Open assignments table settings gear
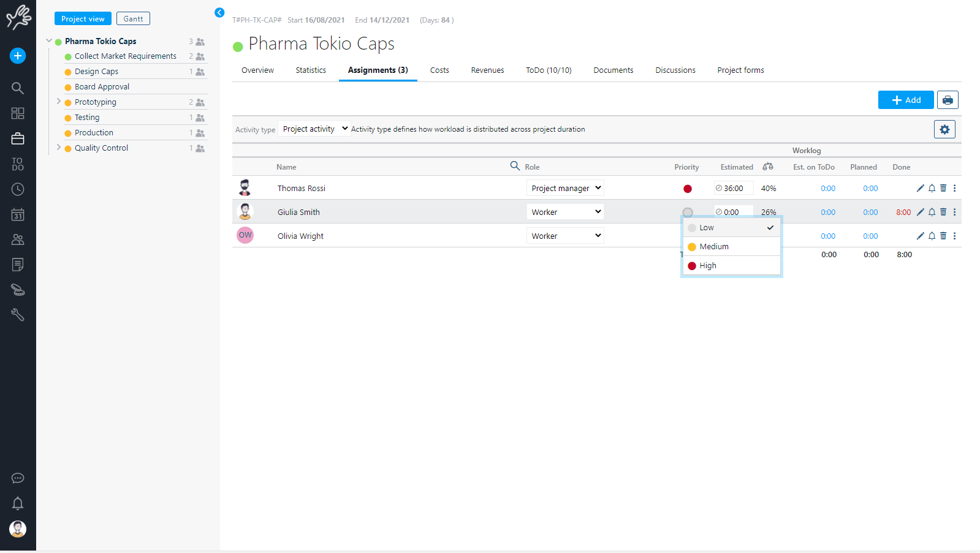The image size is (980, 553). pyautogui.click(x=944, y=129)
